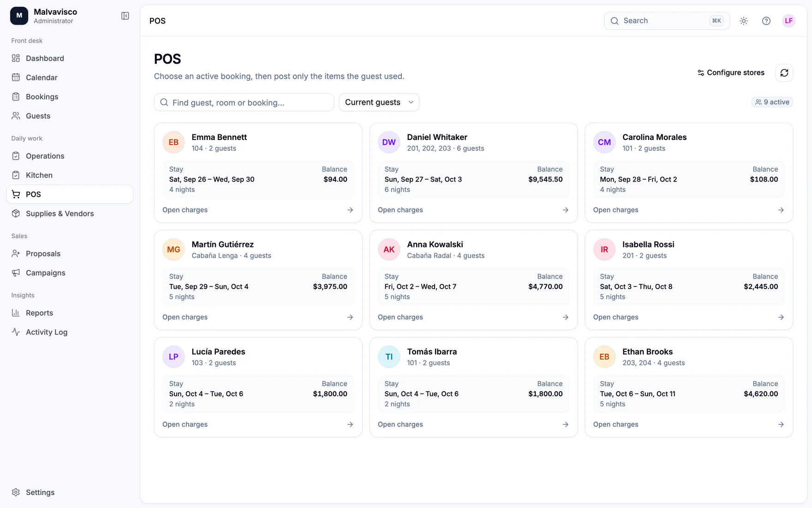This screenshot has height=508, width=812.
Task: Open charges for Anna Kowalski
Action: point(473,317)
